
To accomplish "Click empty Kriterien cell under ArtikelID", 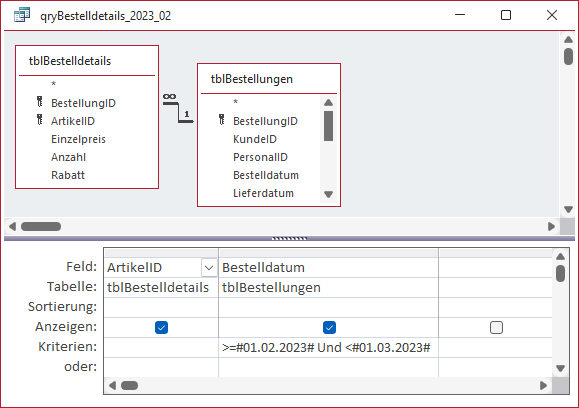I will 161,347.
